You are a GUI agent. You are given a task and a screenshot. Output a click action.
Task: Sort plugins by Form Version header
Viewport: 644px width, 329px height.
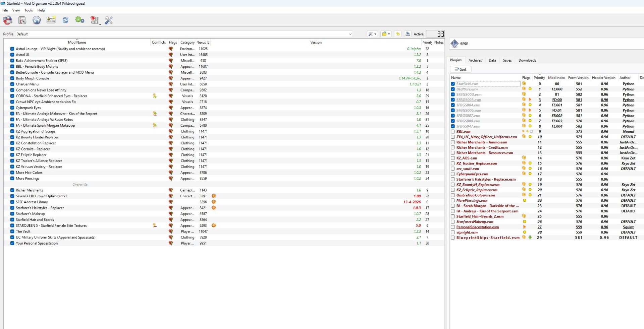(578, 78)
